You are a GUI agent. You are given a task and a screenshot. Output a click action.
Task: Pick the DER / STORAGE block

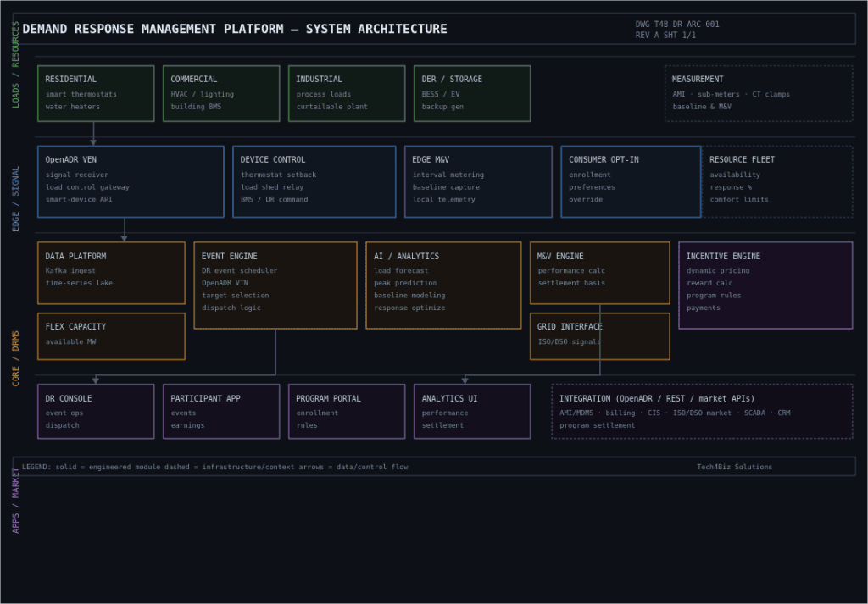tap(472, 93)
